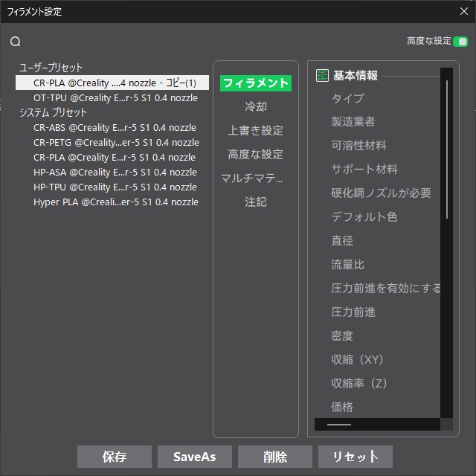Select the OT-TPU user preset
476x476 pixels.
pos(115,97)
